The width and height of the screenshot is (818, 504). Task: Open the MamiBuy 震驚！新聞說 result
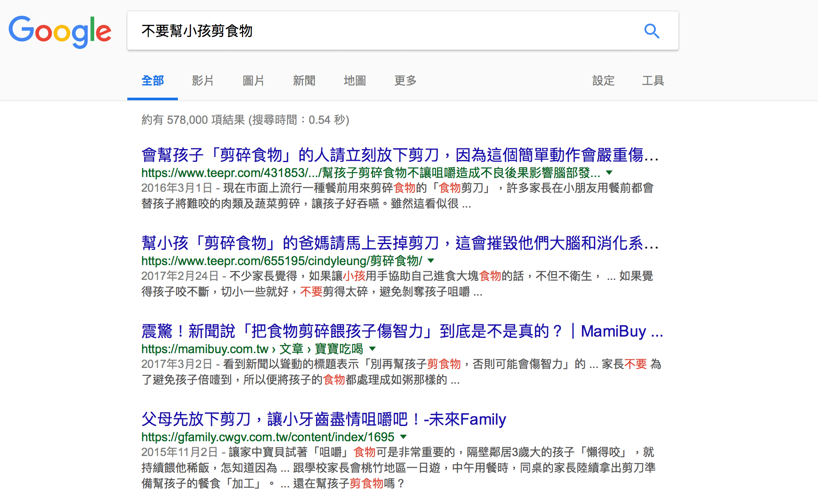point(402,331)
